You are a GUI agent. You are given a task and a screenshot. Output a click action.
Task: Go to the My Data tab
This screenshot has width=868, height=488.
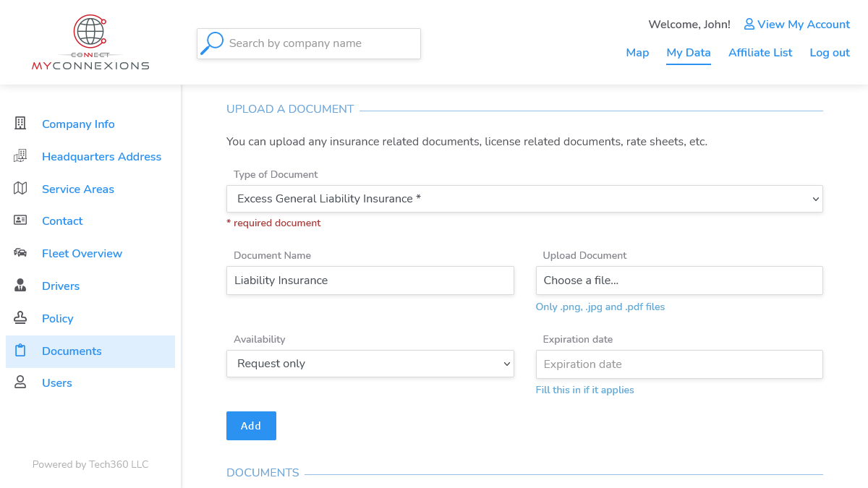point(689,53)
